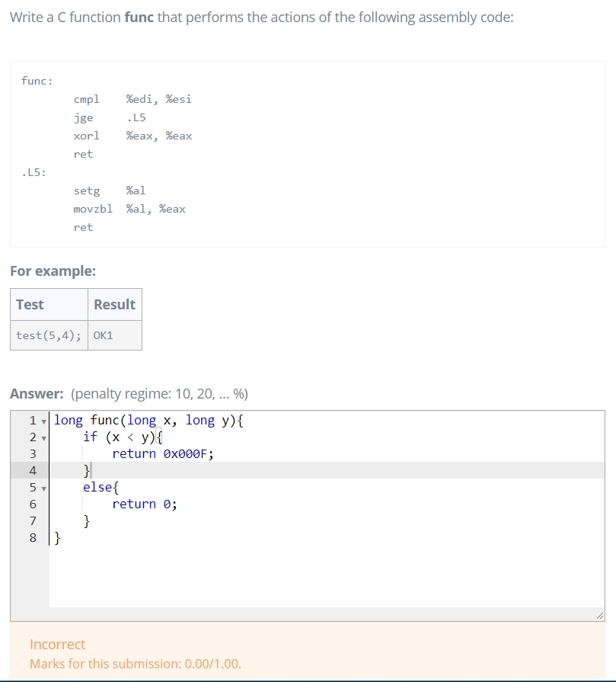Collapse the else block fold arrow on line 5
Image resolution: width=616 pixels, height=682 pixels.
coord(43,487)
